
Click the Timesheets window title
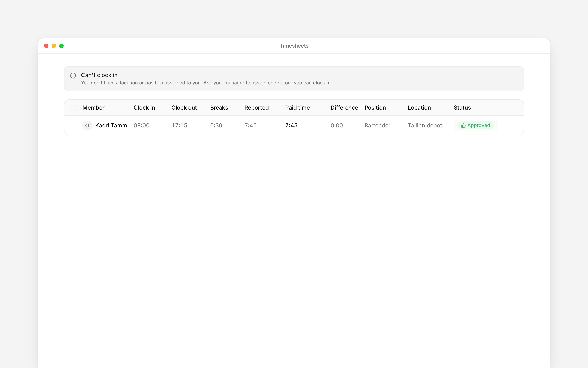coord(294,46)
